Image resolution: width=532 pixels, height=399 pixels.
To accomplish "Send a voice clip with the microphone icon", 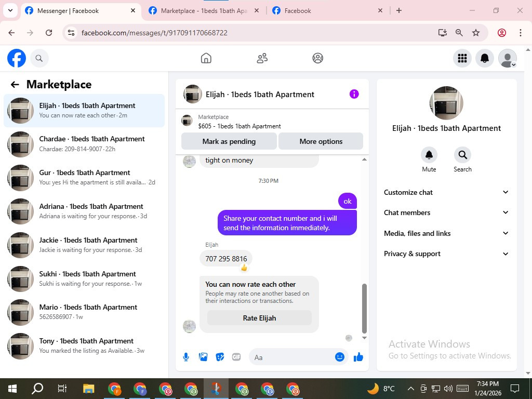I will 186,357.
